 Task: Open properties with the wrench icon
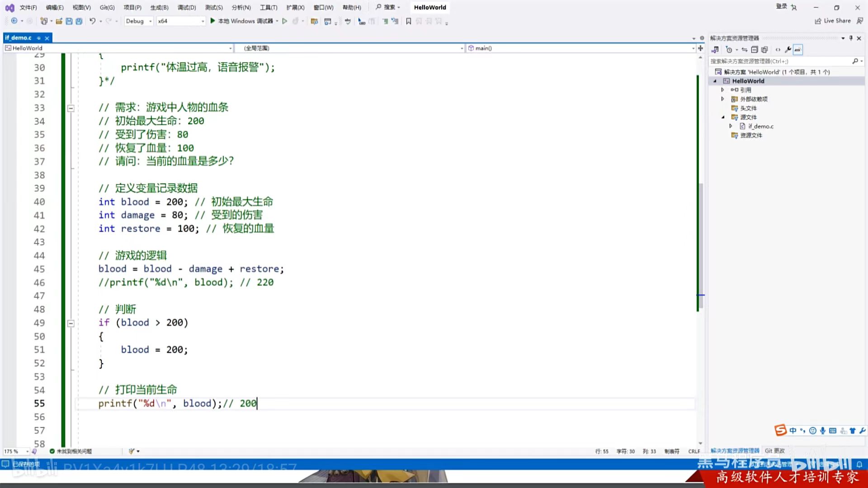788,50
